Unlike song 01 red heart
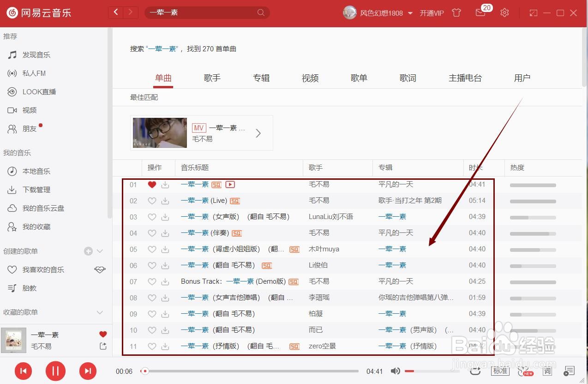Viewport: 588px width, 384px height. coord(152,185)
